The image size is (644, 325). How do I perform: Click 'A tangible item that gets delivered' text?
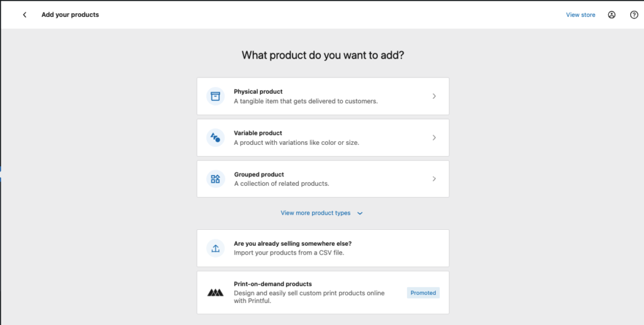pos(306,101)
